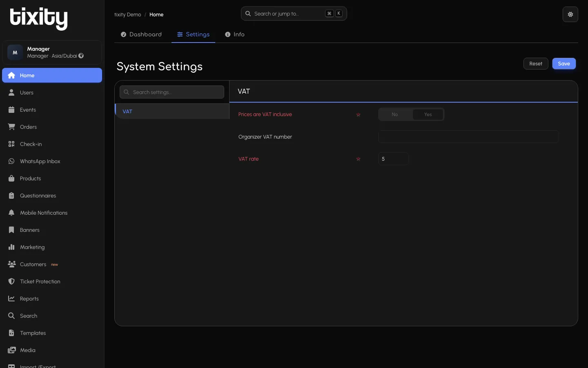Image resolution: width=588 pixels, height=368 pixels.
Task: Click the Events calendar icon
Action: pos(11,110)
